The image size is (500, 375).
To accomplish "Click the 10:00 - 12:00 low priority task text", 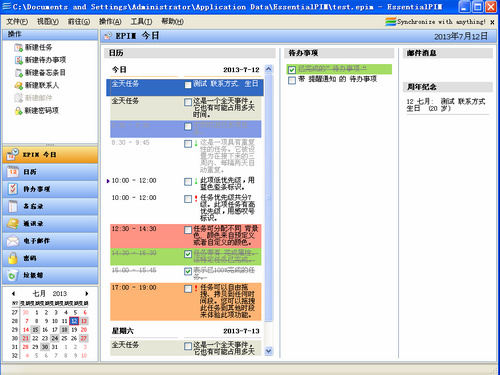I will tap(227, 184).
